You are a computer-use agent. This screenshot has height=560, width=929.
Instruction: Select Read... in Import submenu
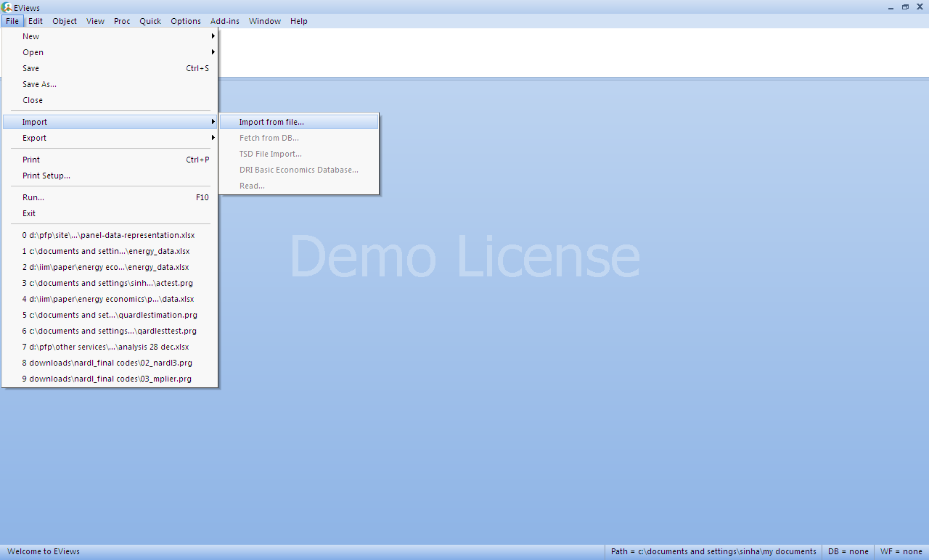(x=299, y=186)
